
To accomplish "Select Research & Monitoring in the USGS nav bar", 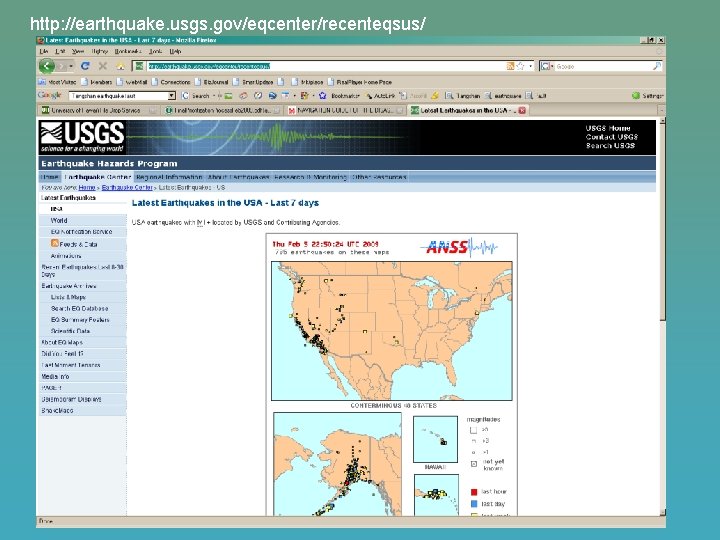I will coord(310,177).
